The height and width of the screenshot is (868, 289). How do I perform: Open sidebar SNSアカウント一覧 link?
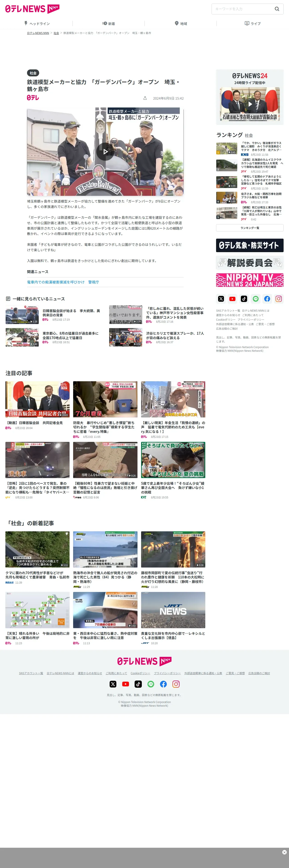[x=228, y=311]
